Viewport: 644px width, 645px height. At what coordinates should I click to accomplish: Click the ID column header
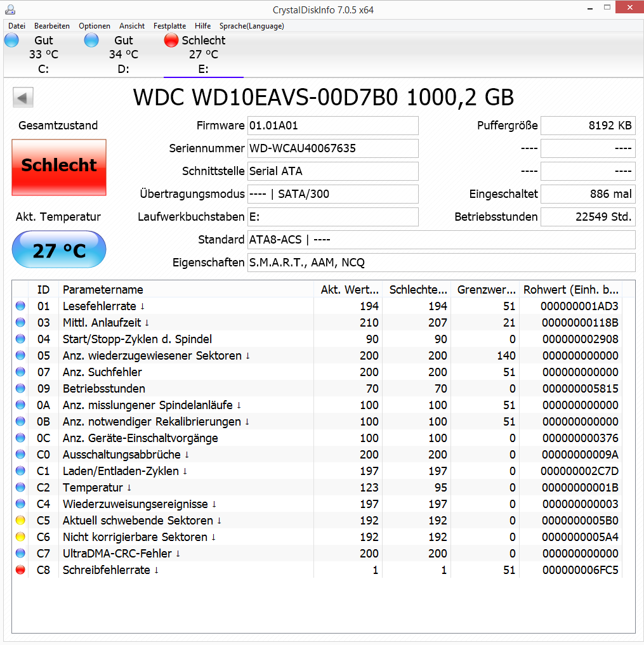tap(43, 290)
